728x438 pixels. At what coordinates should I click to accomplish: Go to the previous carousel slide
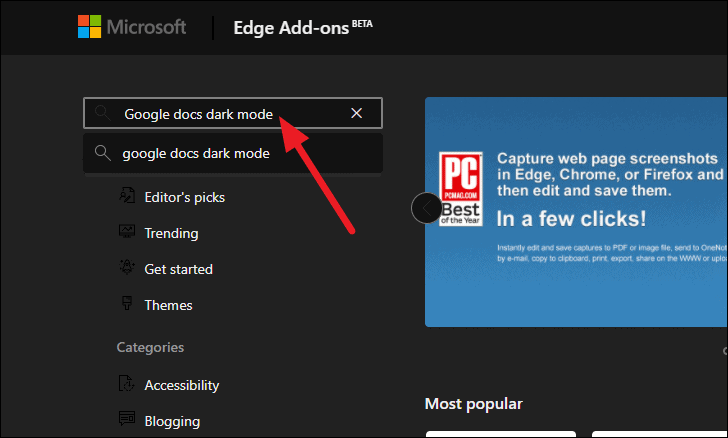coord(426,208)
